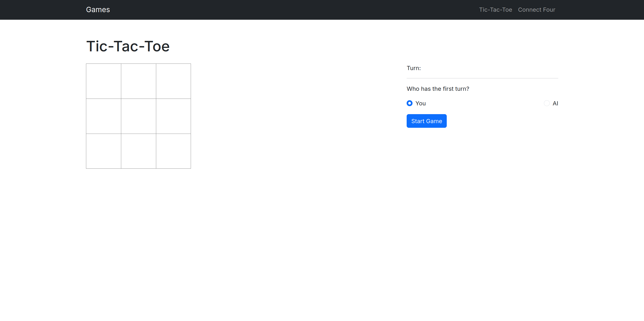Viewport: 644px width, 321px height.
Task: Click the Tic-Tac-Toe page heading
Action: point(128,46)
